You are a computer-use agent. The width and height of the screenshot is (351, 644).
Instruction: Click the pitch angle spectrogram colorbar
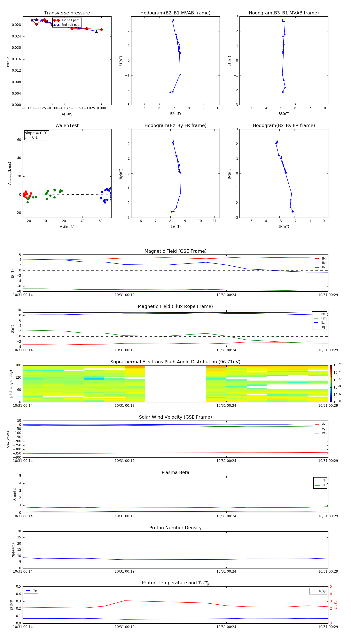pyautogui.click(x=331, y=384)
